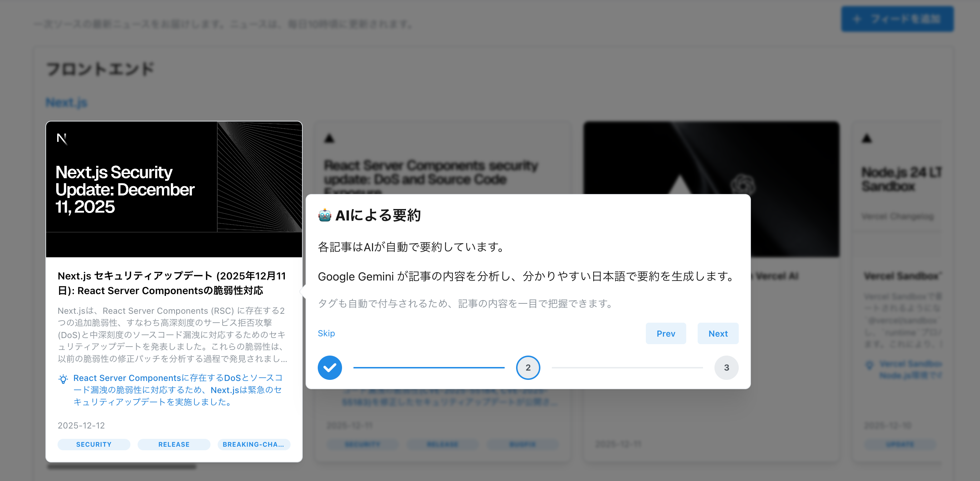Jump to step 3 in the onboarding indicator
Viewport: 980px width, 481px height.
[726, 367]
